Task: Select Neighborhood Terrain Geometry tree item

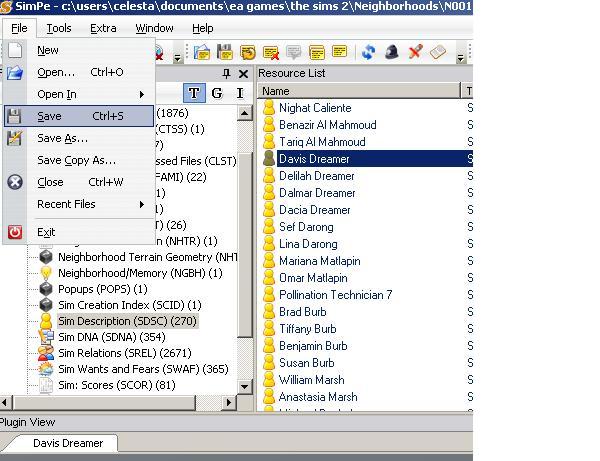Action: pyautogui.click(x=147, y=257)
